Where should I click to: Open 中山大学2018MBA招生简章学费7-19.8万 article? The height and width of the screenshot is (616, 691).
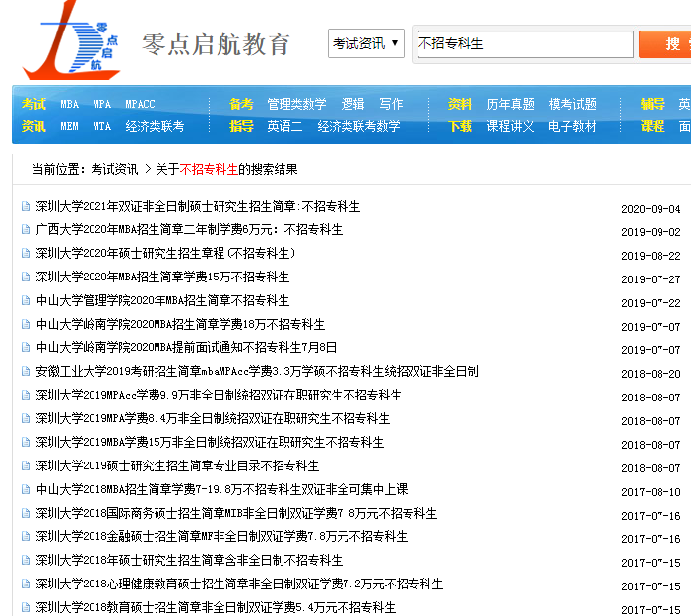click(221, 489)
